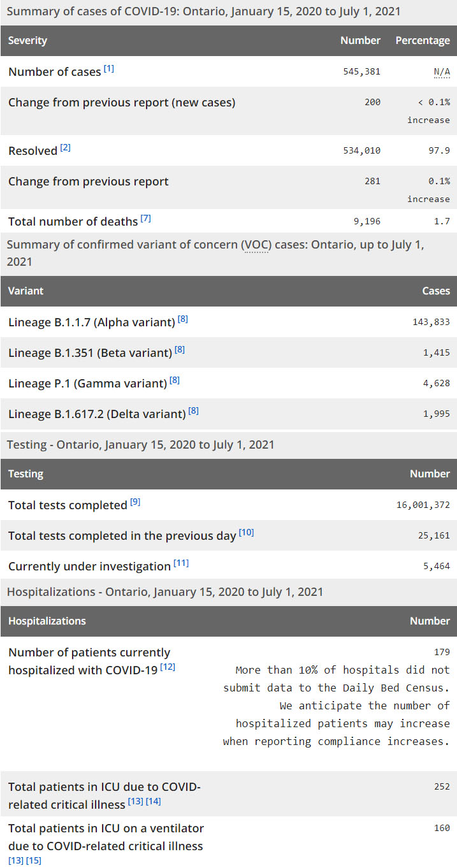The height and width of the screenshot is (868, 457).
Task: Click footnote 10 for previous day tests
Action: pos(246,533)
